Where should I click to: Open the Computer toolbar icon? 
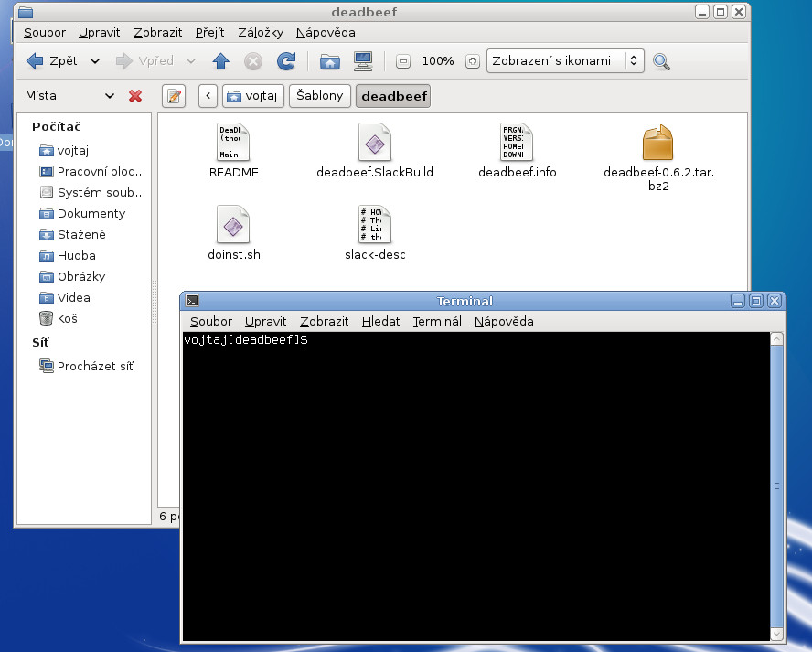[x=363, y=61]
